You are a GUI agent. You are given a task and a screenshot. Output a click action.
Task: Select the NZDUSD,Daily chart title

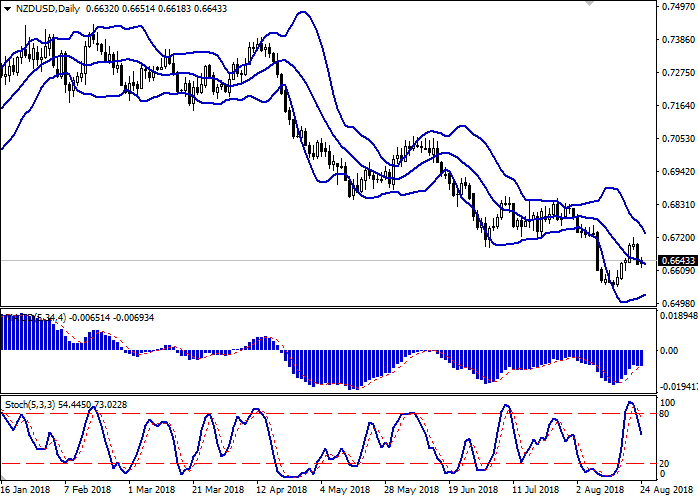[x=40, y=9]
